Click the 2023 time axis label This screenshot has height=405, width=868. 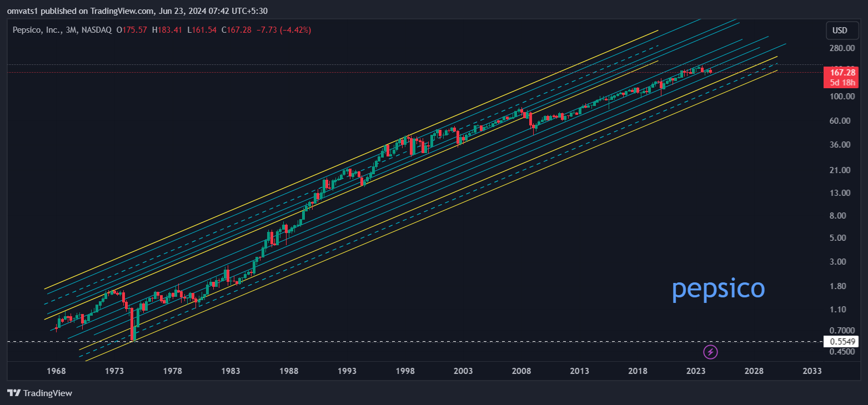696,371
